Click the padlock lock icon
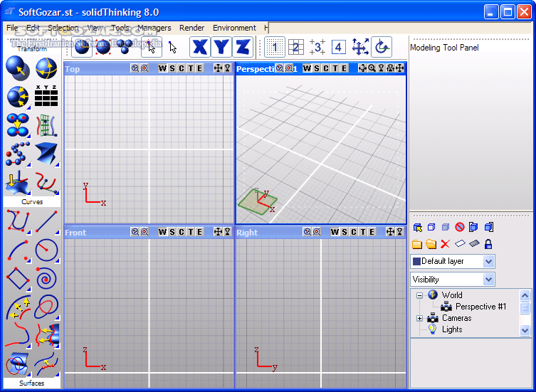The width and height of the screenshot is (536, 392). click(x=488, y=244)
